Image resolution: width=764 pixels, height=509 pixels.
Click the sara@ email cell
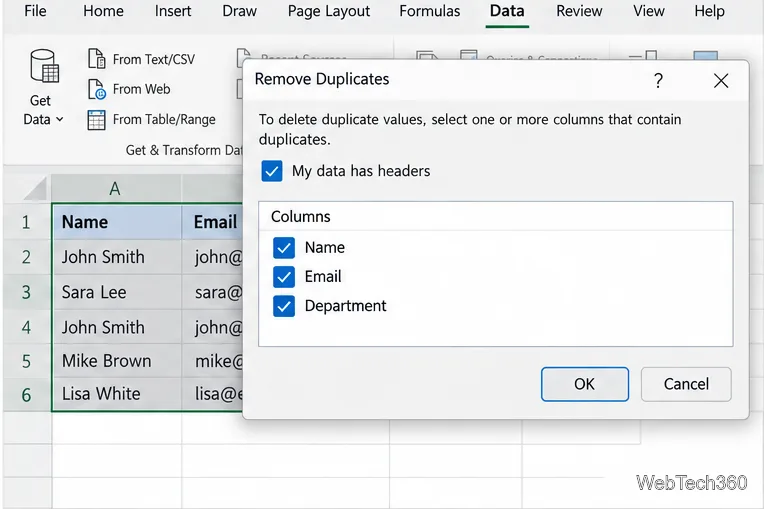pos(212,292)
